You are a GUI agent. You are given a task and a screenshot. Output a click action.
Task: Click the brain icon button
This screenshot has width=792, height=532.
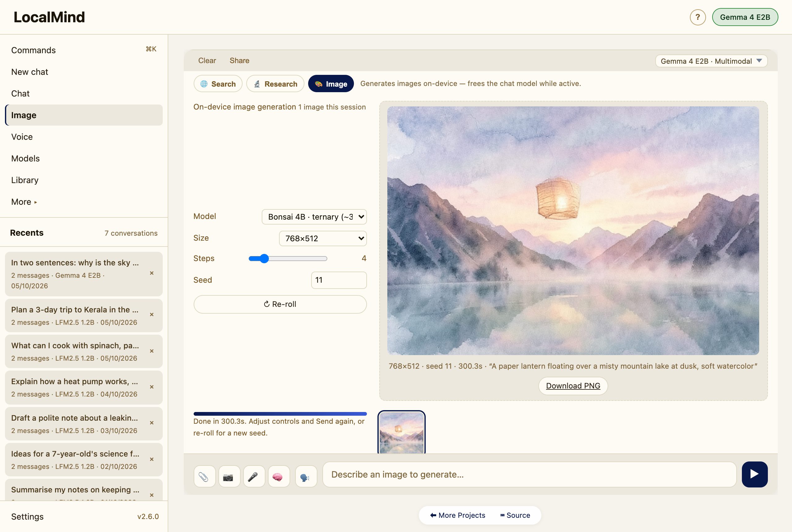point(278,476)
